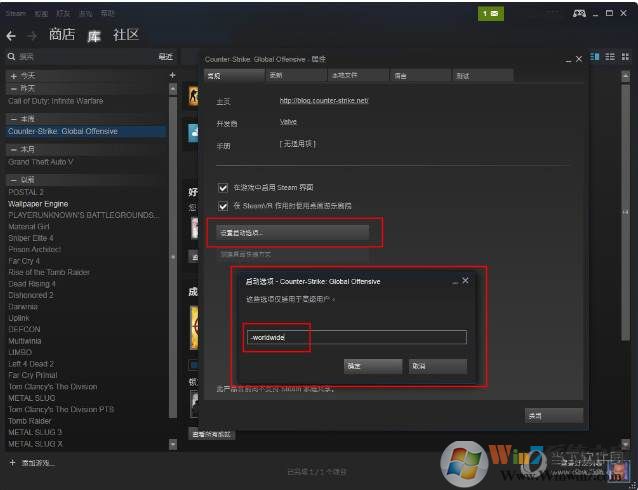This screenshot has height=490, width=638.
Task: Select the 测试 (Betas) properties tab
Action: pyautogui.click(x=483, y=75)
